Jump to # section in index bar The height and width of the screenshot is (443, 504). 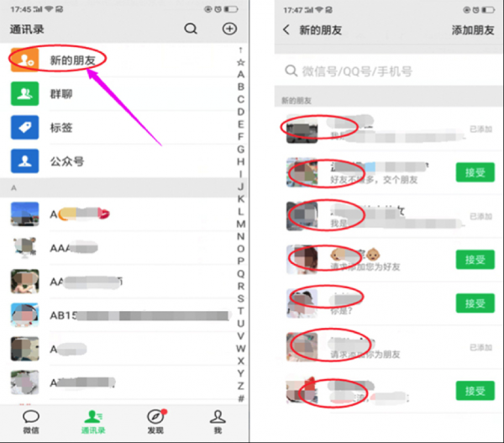point(241,399)
